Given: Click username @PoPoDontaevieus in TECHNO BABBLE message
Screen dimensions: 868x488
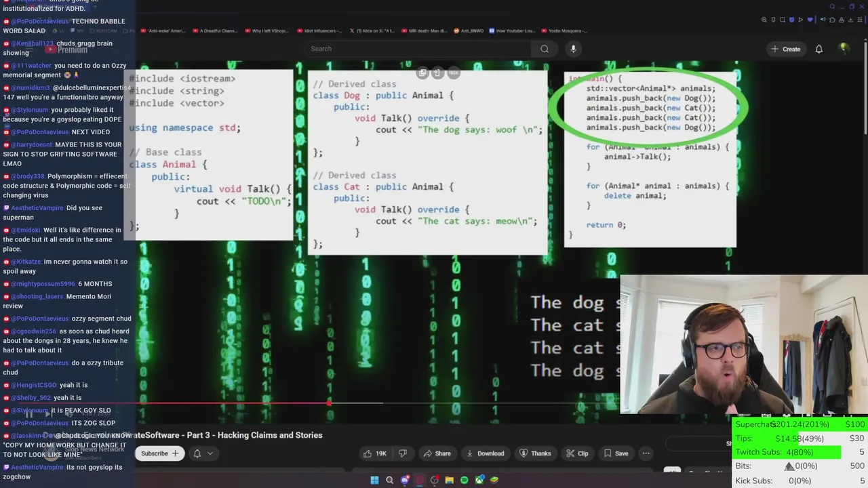Looking at the screenshot, I should (39, 22).
